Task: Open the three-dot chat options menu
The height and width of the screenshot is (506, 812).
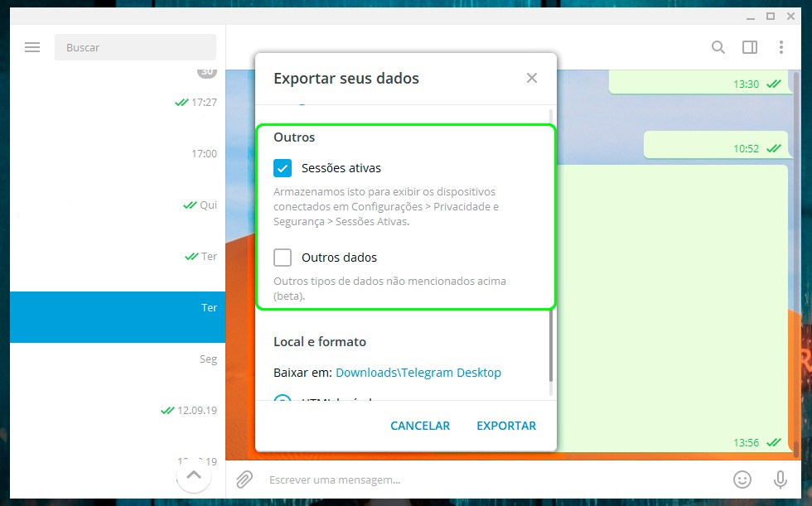Action: tap(781, 47)
